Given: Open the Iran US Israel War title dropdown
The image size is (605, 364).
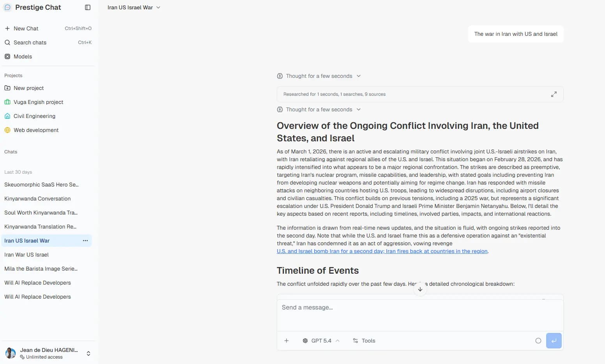Looking at the screenshot, I should [x=134, y=7].
